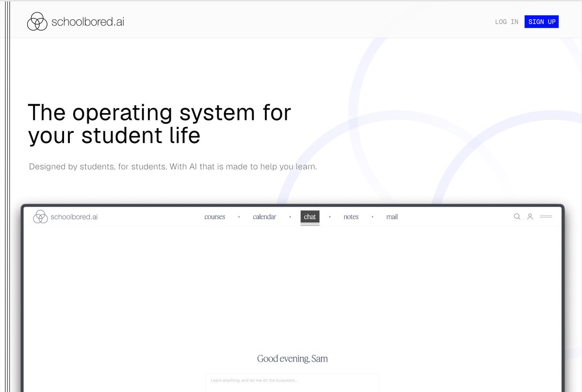Open the user profile icon
Screen dimensions: 582x392
click(x=530, y=216)
